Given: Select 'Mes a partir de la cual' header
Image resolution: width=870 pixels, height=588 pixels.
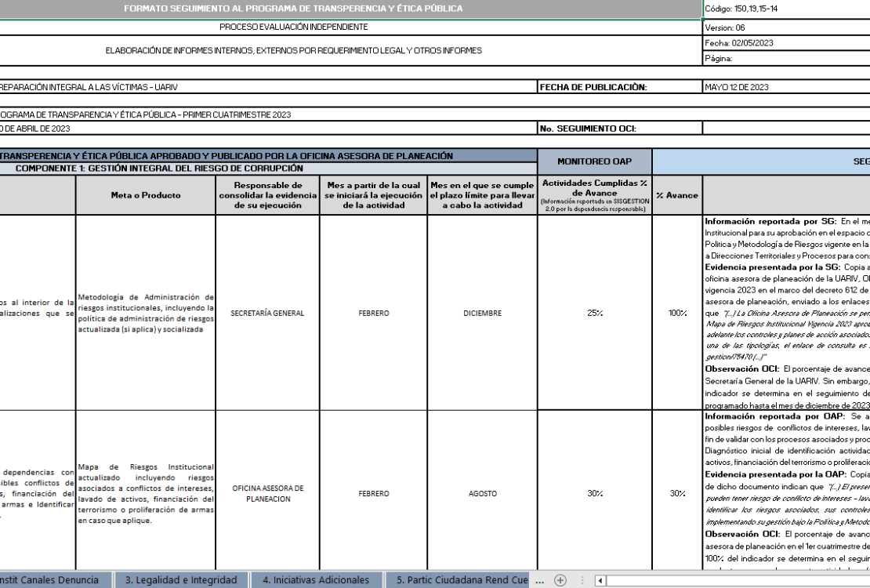Looking at the screenshot, I should (373, 195).
